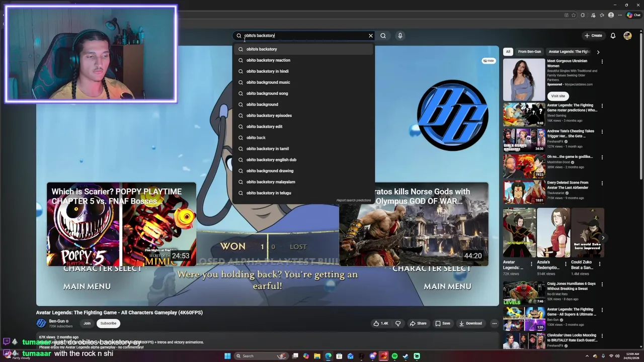Image resolution: width=644 pixels, height=362 pixels.
Task: Click the Windows taskbar search box
Action: [x=261, y=356]
